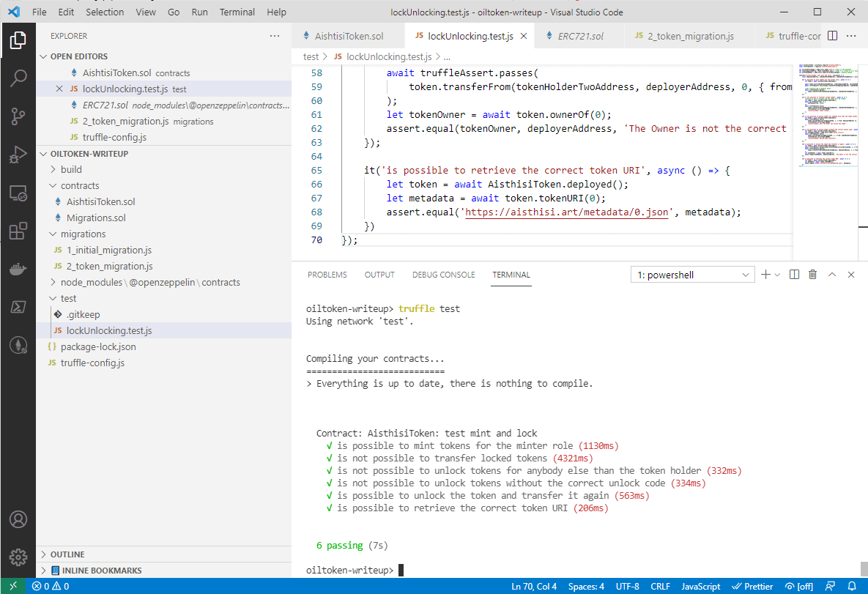The width and height of the screenshot is (868, 594).
Task: Open the Selection menu
Action: [105, 12]
